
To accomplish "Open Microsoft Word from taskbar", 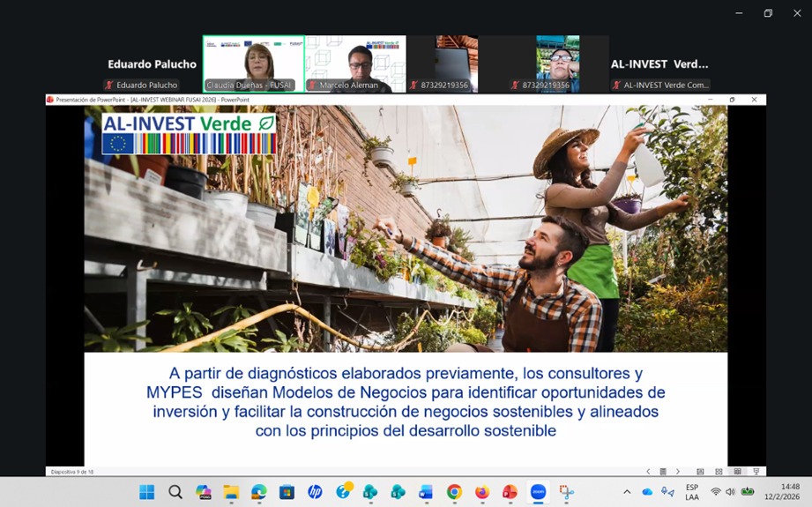I will pos(426,492).
